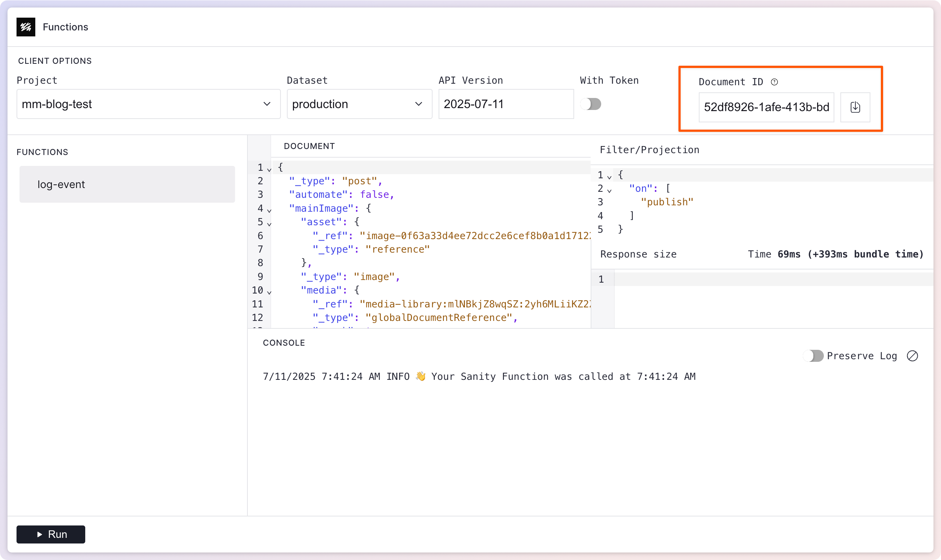Click the Sanity logo icon

click(x=26, y=27)
